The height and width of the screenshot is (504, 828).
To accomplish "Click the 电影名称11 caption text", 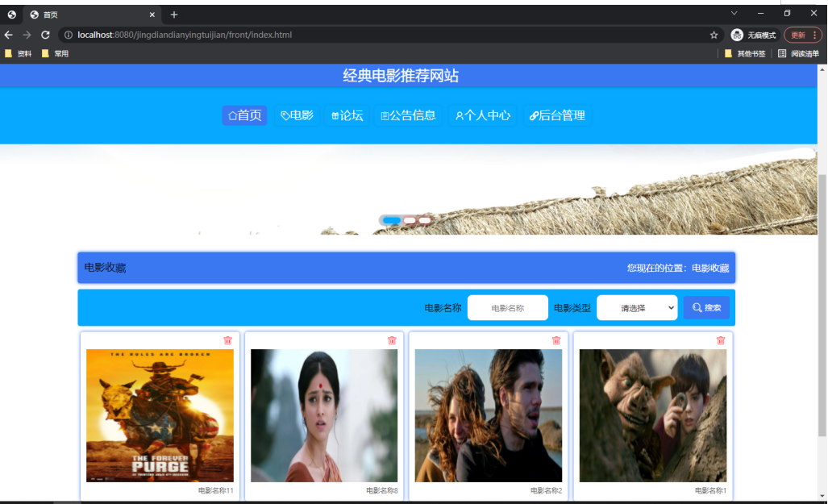I will [x=215, y=490].
